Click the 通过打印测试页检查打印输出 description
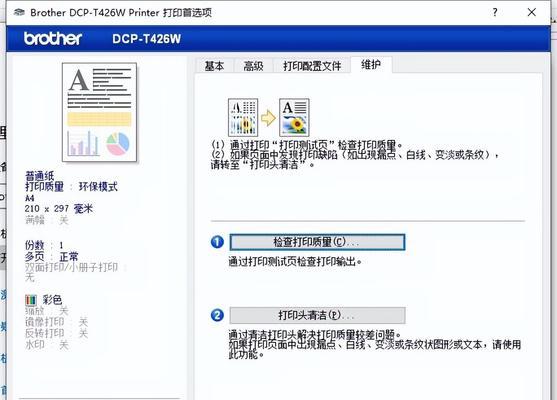 [x=295, y=262]
